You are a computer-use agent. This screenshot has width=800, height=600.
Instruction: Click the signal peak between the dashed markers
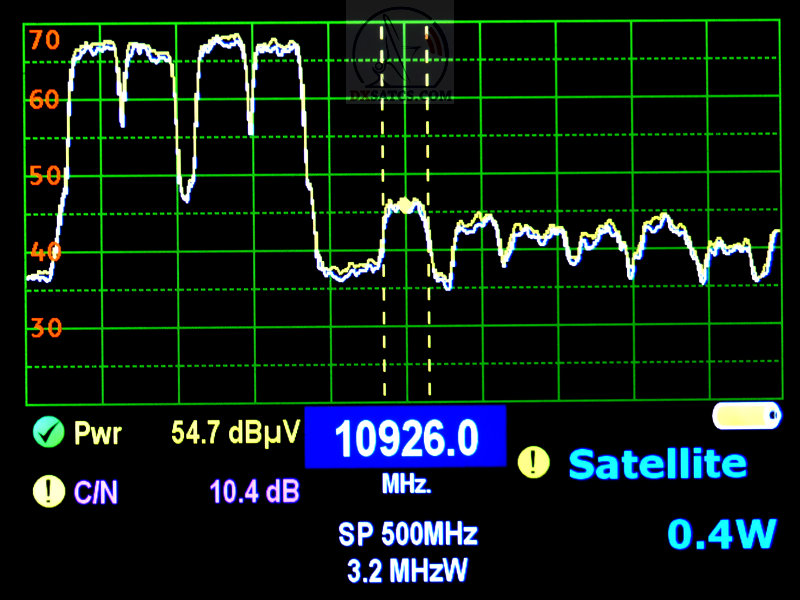(406, 205)
